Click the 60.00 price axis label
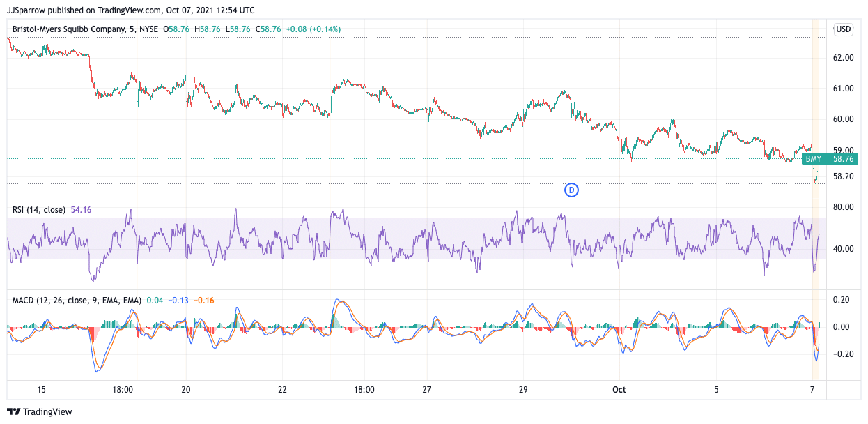Viewport: 868px width, 424px height. [x=844, y=119]
